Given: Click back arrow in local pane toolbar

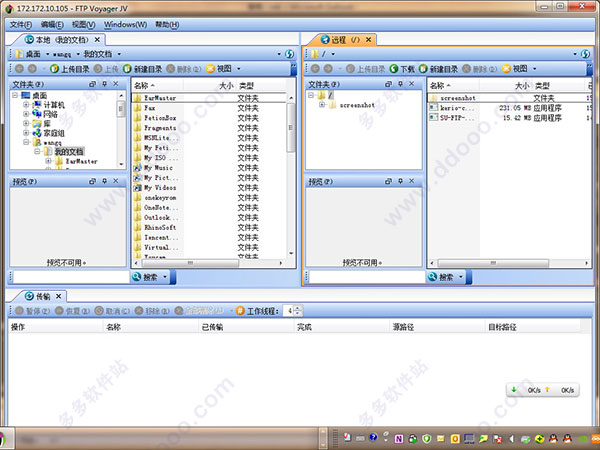Looking at the screenshot, I should (20, 69).
